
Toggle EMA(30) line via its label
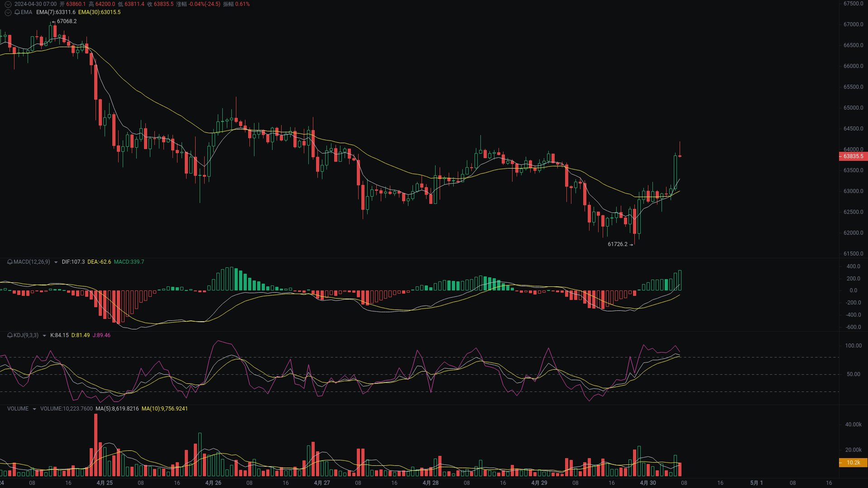[99, 12]
